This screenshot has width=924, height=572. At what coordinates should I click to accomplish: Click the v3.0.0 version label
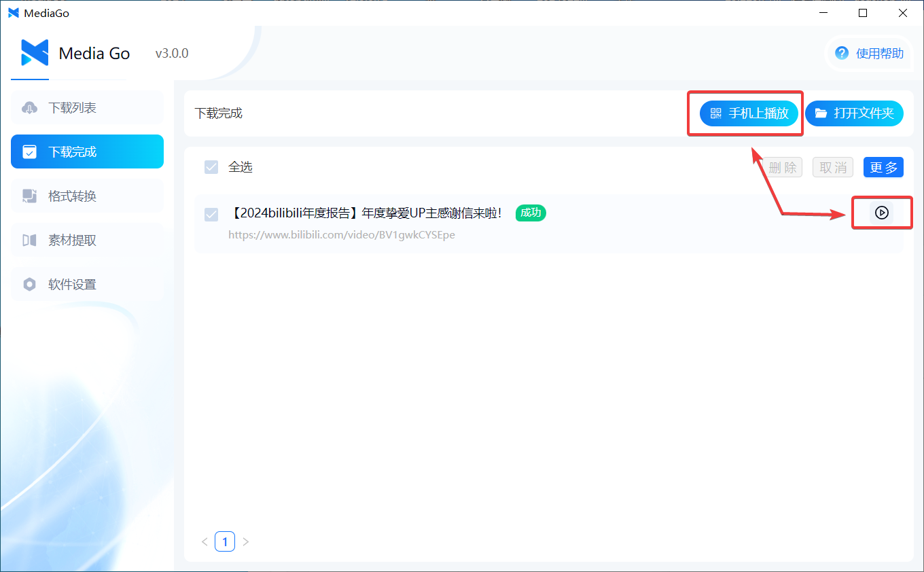[172, 54]
